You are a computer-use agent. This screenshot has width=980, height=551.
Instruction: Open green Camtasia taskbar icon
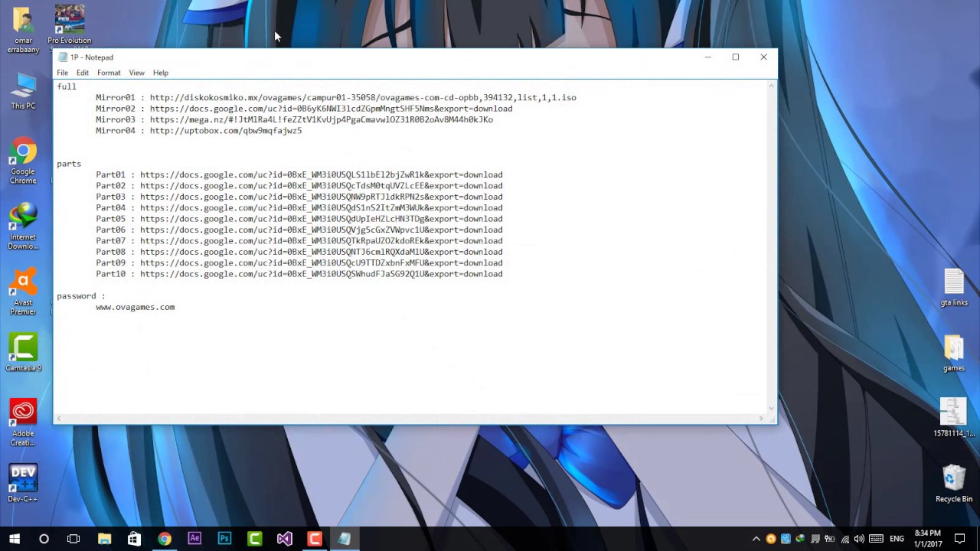(255, 539)
